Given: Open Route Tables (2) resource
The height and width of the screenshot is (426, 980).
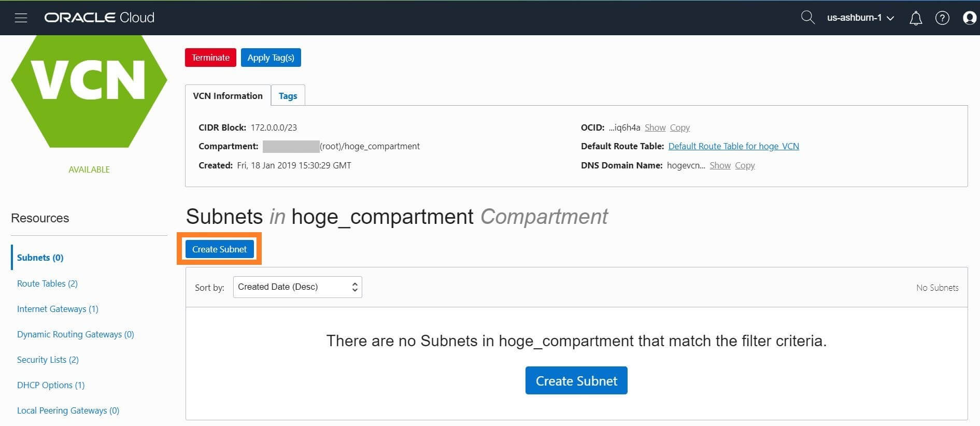Looking at the screenshot, I should click(47, 283).
